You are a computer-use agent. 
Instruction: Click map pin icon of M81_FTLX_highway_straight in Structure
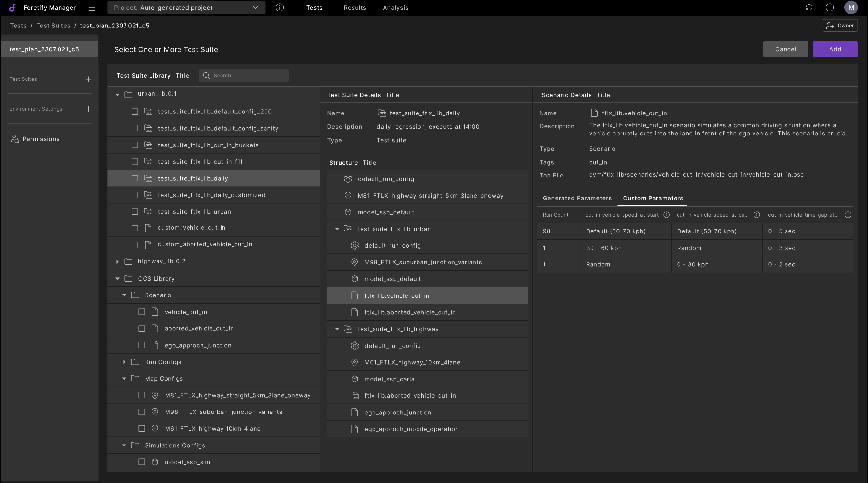click(x=348, y=196)
